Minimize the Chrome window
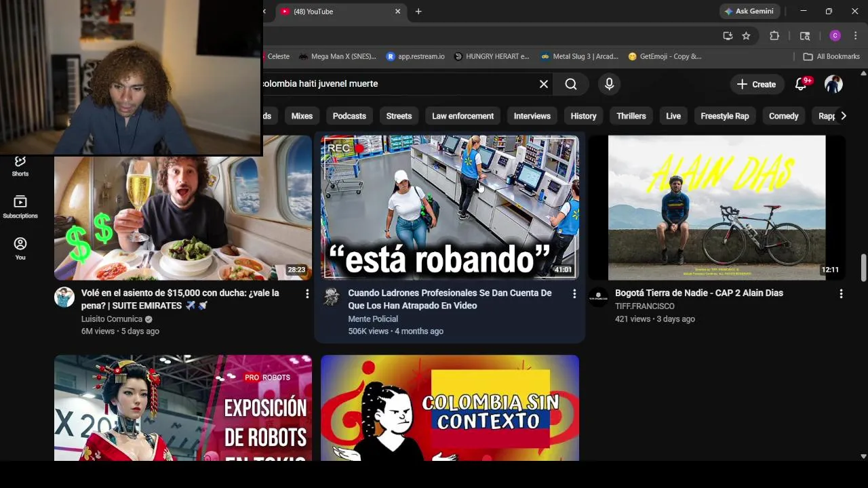The image size is (868, 488). point(804,12)
